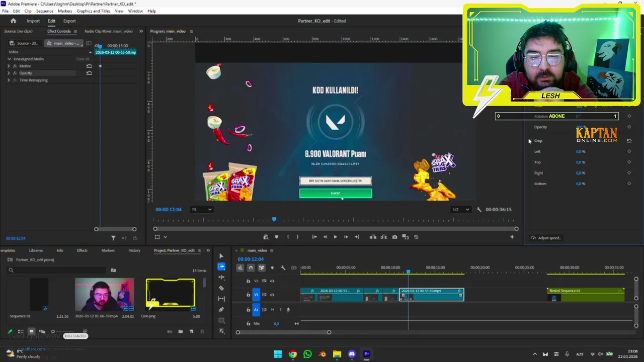The height and width of the screenshot is (362, 644).
Task: Open the timeline settings wrench
Action: 283,268
